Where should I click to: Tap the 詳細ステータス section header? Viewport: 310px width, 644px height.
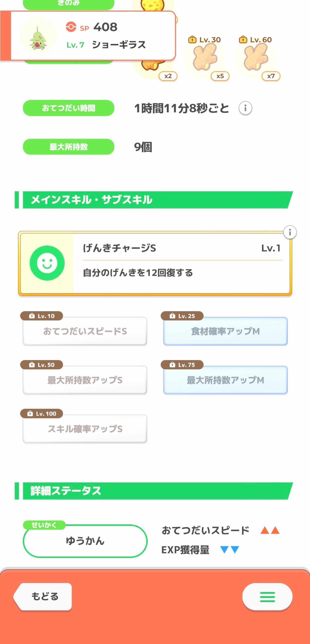click(154, 491)
